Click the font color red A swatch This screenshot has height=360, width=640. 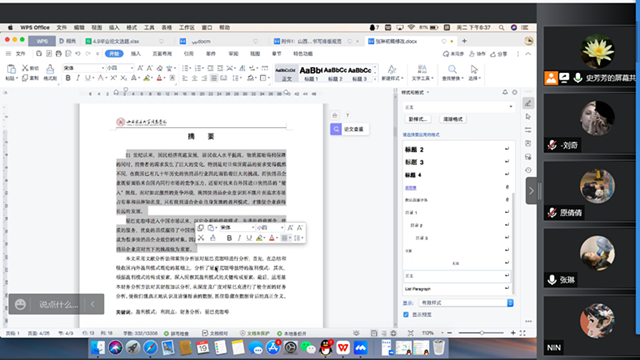tap(159, 78)
